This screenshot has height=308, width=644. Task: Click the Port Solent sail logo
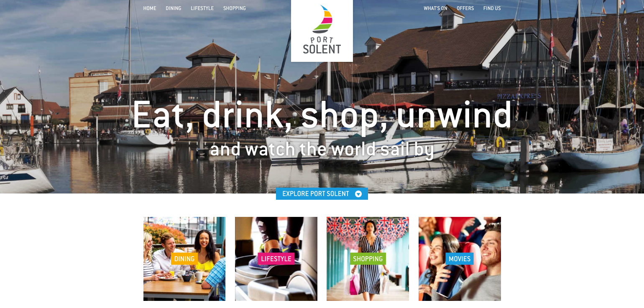tap(322, 30)
